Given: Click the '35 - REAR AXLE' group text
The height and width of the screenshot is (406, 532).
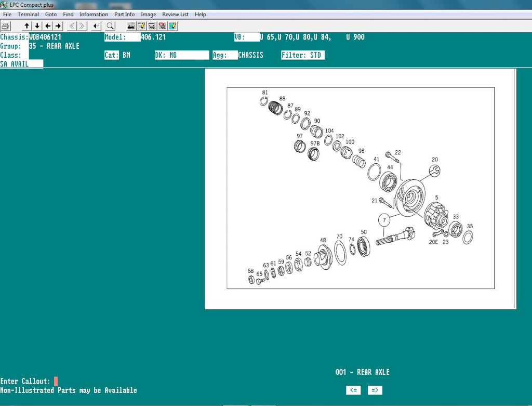Looking at the screenshot, I should 54,46.
